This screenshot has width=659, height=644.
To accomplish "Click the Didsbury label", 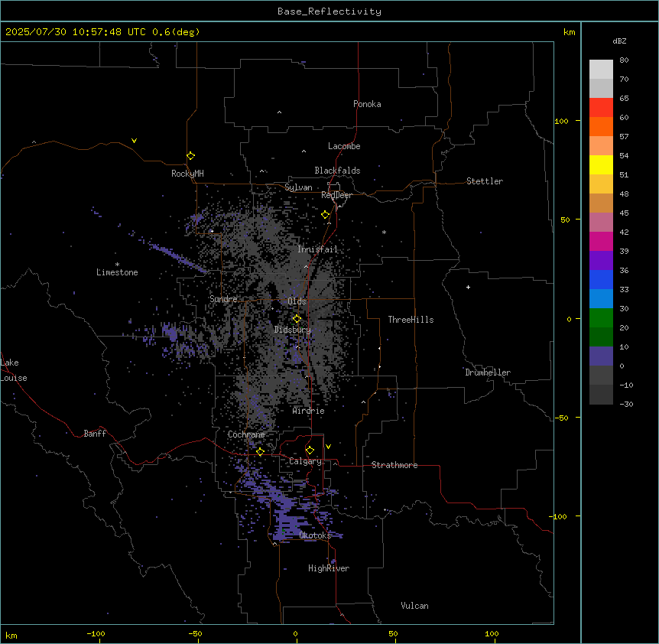I will pyautogui.click(x=293, y=330).
